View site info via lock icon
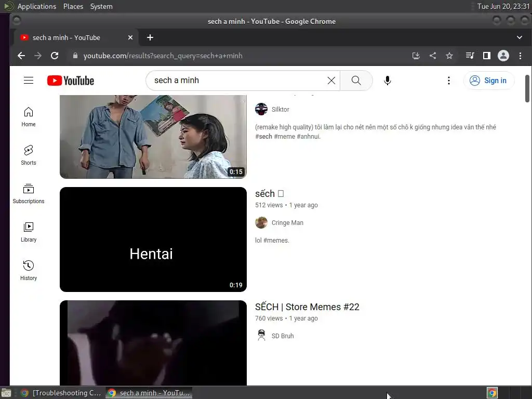 tap(75, 56)
